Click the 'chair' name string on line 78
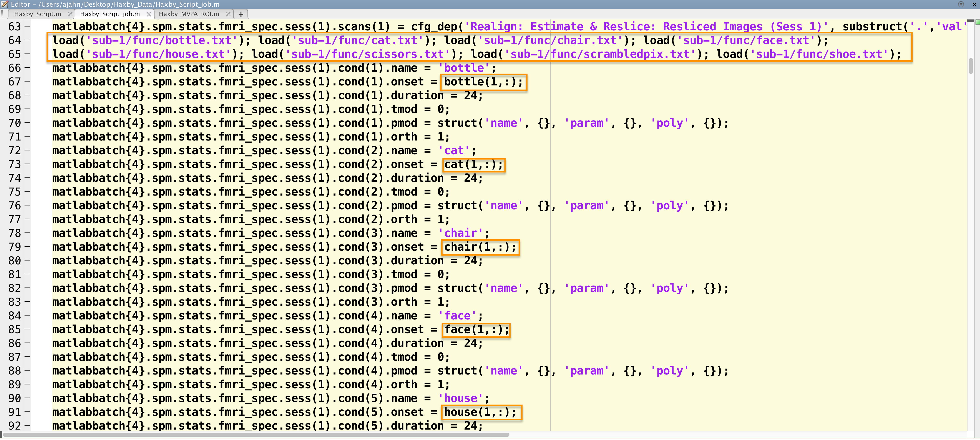 tap(460, 233)
